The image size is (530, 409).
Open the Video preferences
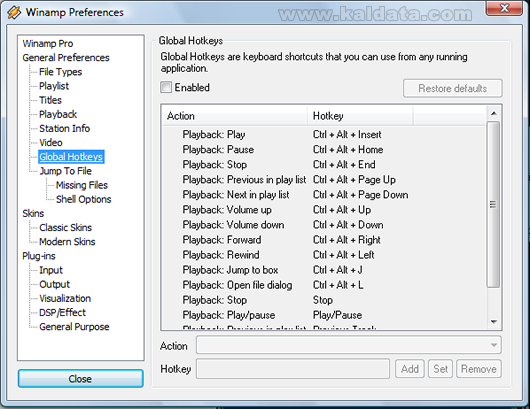tap(51, 143)
